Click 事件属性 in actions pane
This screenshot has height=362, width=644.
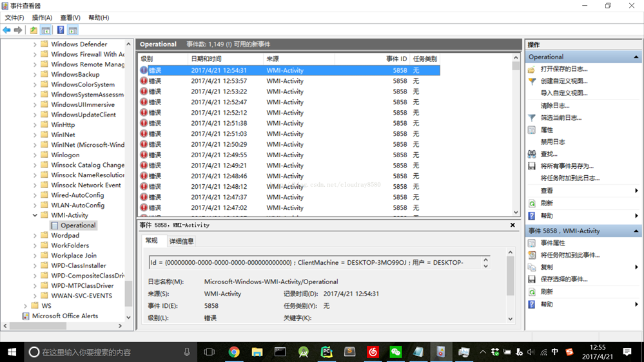tap(552, 243)
